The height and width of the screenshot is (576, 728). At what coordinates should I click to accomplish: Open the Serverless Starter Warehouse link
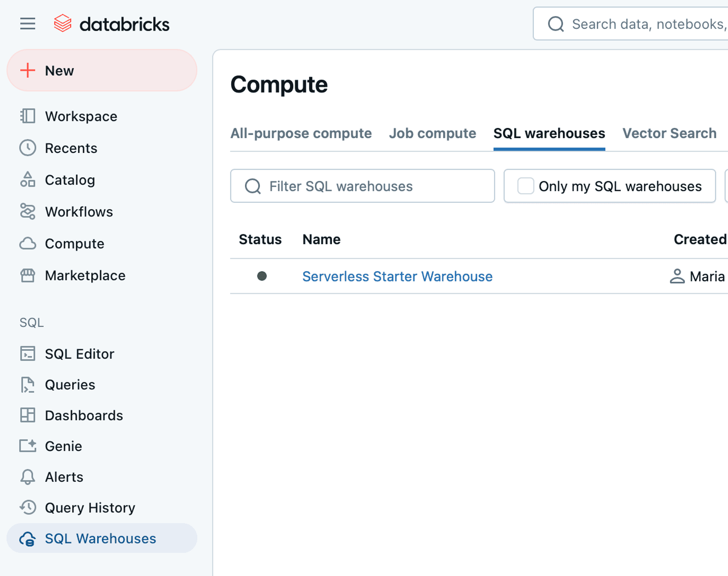(x=397, y=276)
